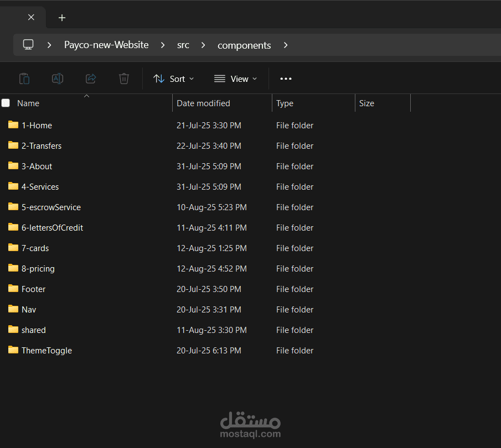This screenshot has width=501, height=448.
Task: Close the current Explorer tab
Action: [x=31, y=18]
